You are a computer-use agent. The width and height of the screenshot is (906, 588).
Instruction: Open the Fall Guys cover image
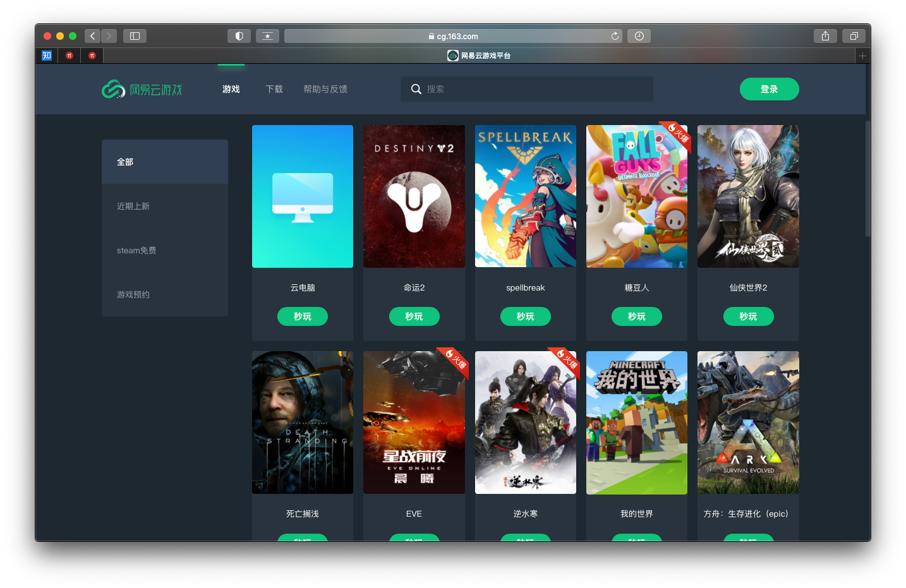pyautogui.click(x=637, y=196)
